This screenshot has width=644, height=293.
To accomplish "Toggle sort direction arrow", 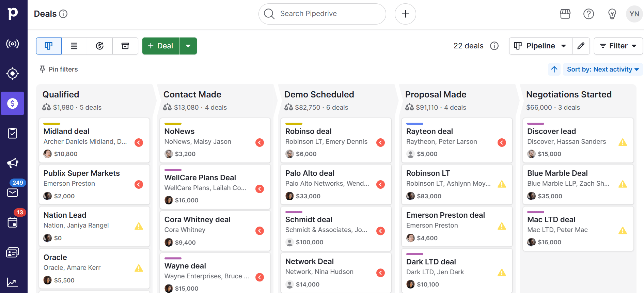I will pos(554,69).
